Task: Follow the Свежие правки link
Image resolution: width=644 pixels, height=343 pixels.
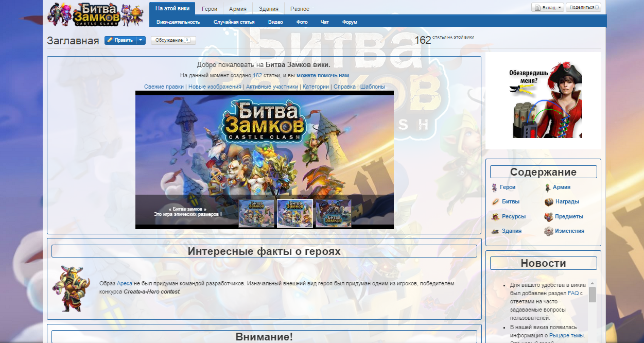Action: pyautogui.click(x=164, y=87)
